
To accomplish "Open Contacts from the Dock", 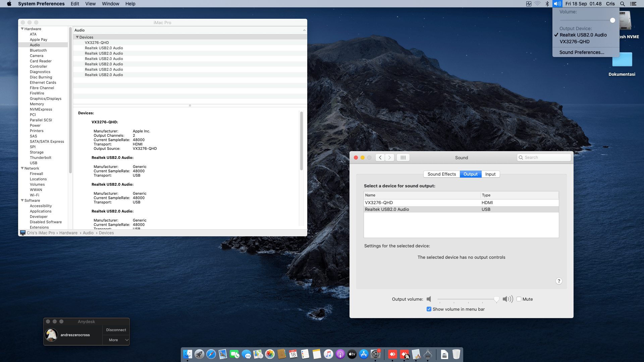I will [281, 354].
